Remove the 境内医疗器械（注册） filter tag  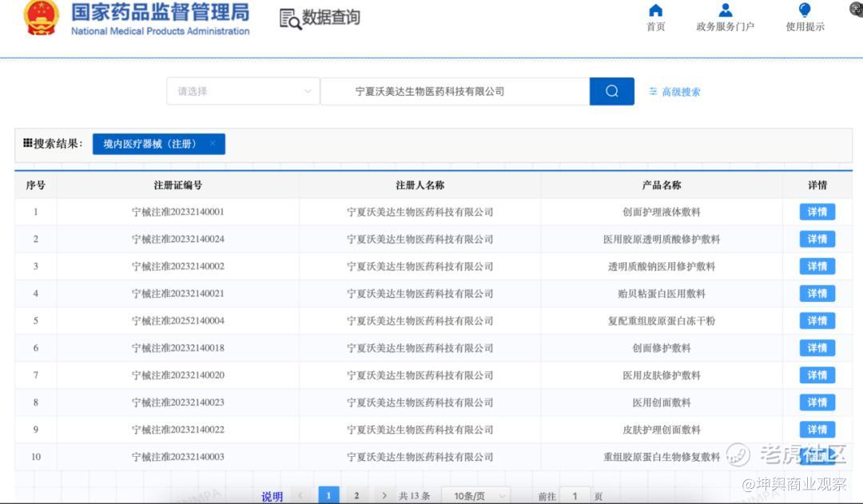click(x=213, y=144)
